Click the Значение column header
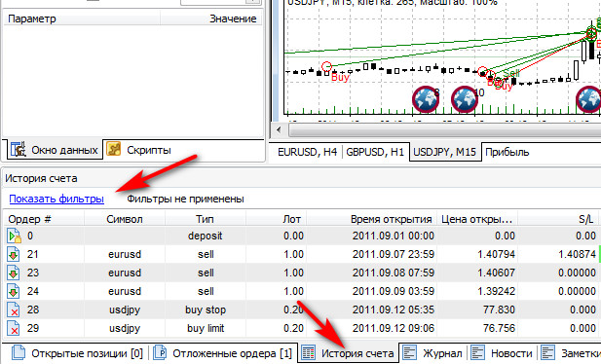This screenshot has width=601, height=364. (x=210, y=18)
